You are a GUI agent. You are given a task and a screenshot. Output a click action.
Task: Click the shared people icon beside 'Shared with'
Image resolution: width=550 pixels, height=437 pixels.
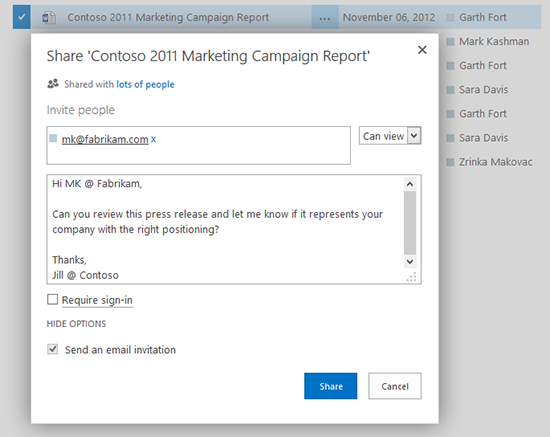click(53, 84)
